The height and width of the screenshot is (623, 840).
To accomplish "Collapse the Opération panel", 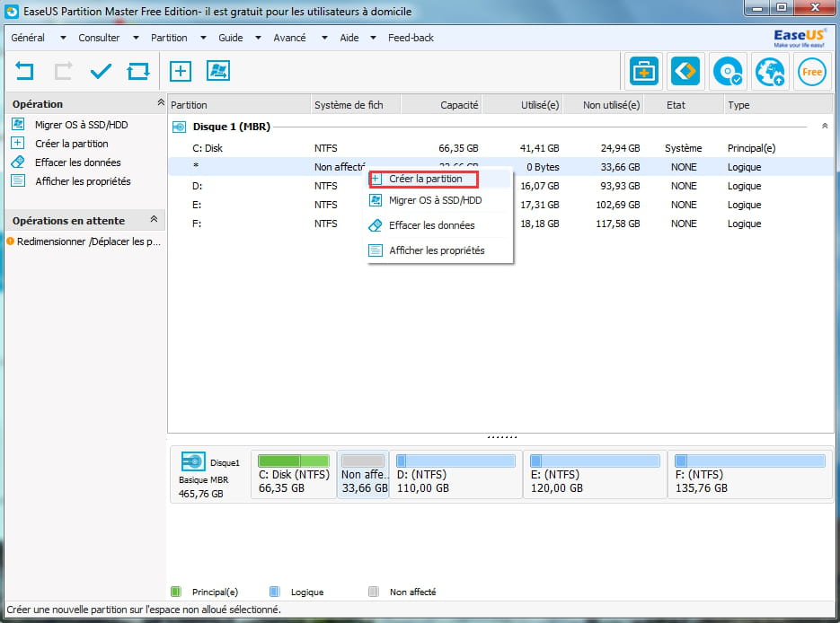I will (160, 101).
